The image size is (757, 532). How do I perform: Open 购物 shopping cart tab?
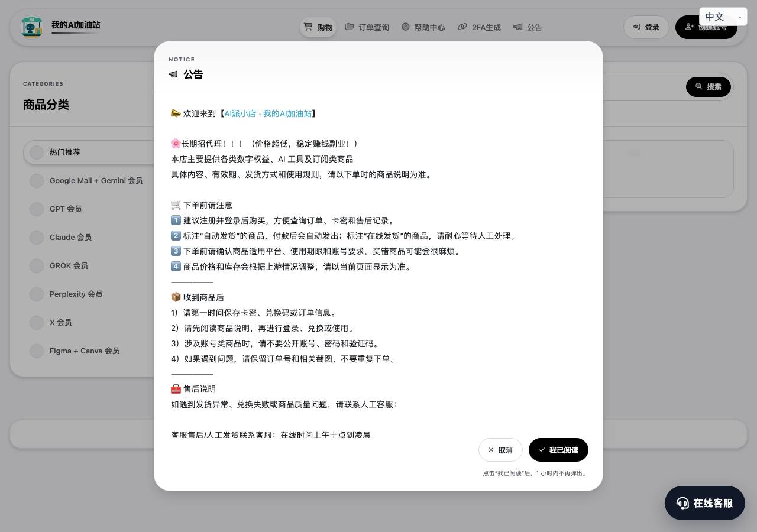318,27
